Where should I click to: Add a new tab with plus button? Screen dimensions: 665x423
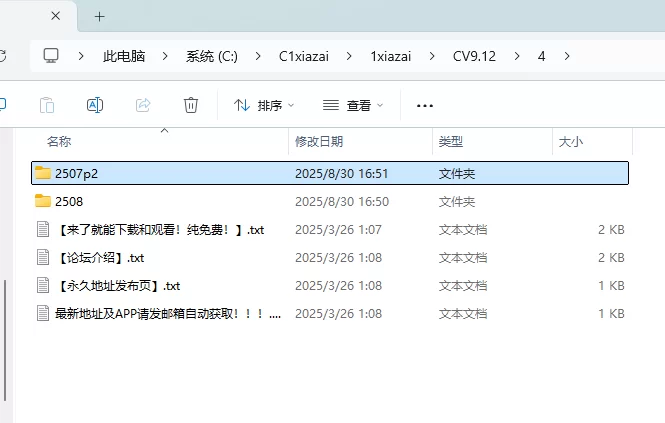(100, 17)
